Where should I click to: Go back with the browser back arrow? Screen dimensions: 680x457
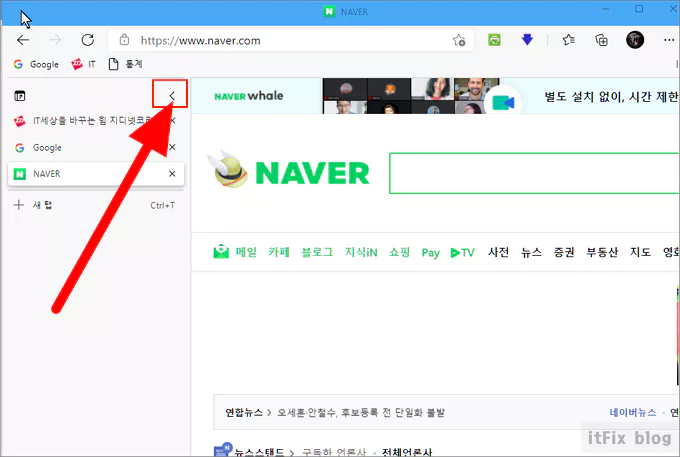23,40
